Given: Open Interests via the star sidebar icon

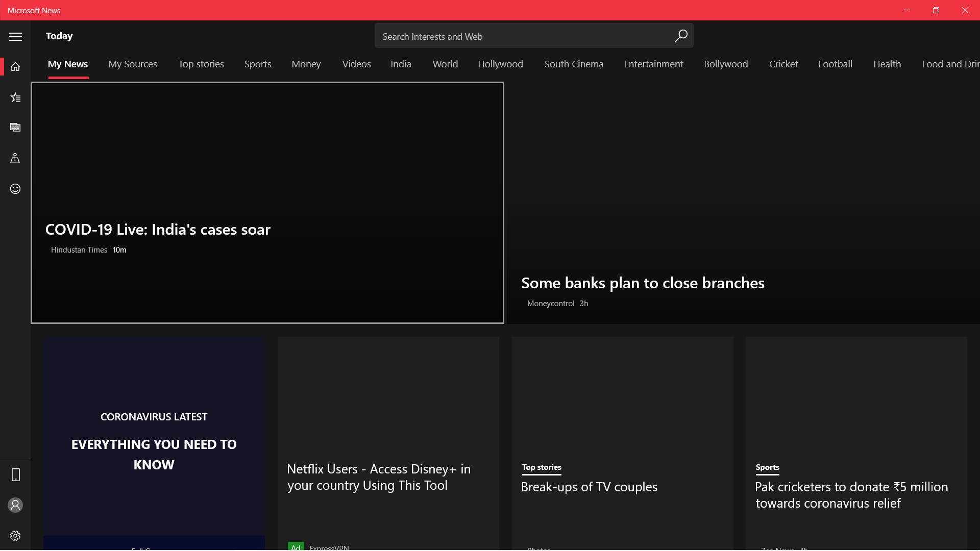Looking at the screenshot, I should [x=16, y=97].
